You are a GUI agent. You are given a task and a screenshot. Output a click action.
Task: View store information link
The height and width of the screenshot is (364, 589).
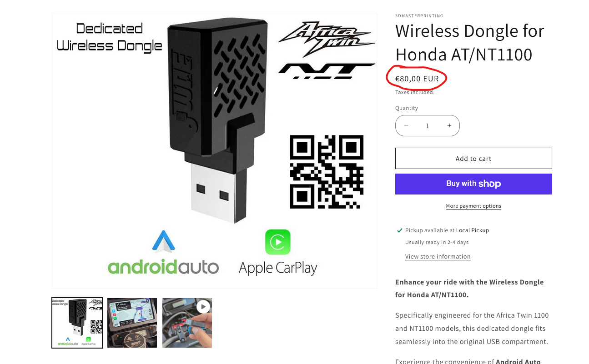438,257
